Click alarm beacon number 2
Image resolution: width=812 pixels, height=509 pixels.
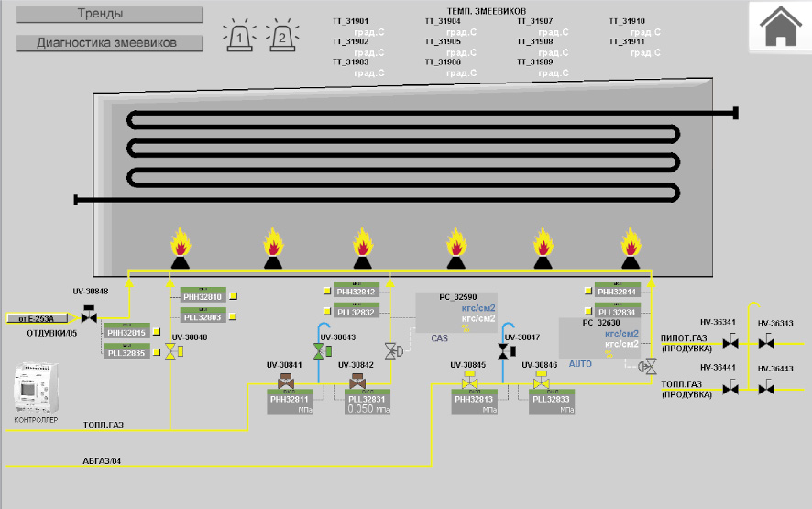click(x=282, y=36)
